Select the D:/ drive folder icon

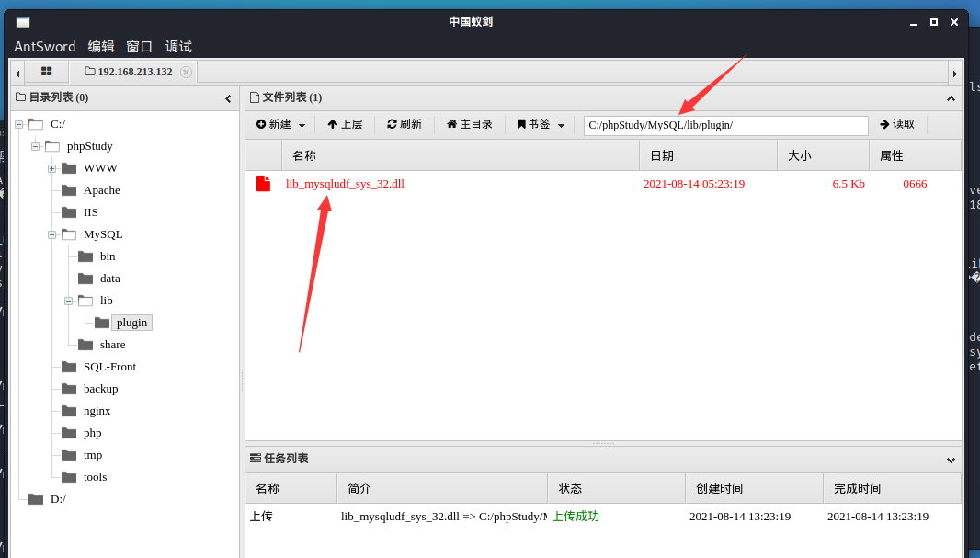point(36,499)
